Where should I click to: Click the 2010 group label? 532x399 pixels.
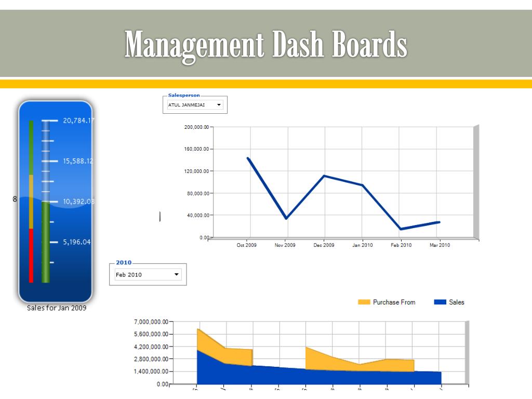tap(124, 262)
